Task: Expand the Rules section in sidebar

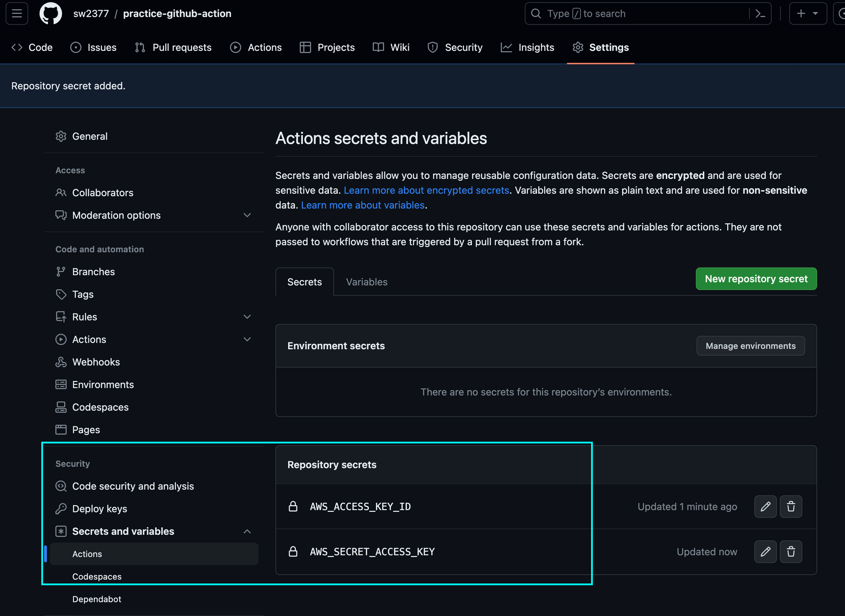Action: [x=248, y=317]
